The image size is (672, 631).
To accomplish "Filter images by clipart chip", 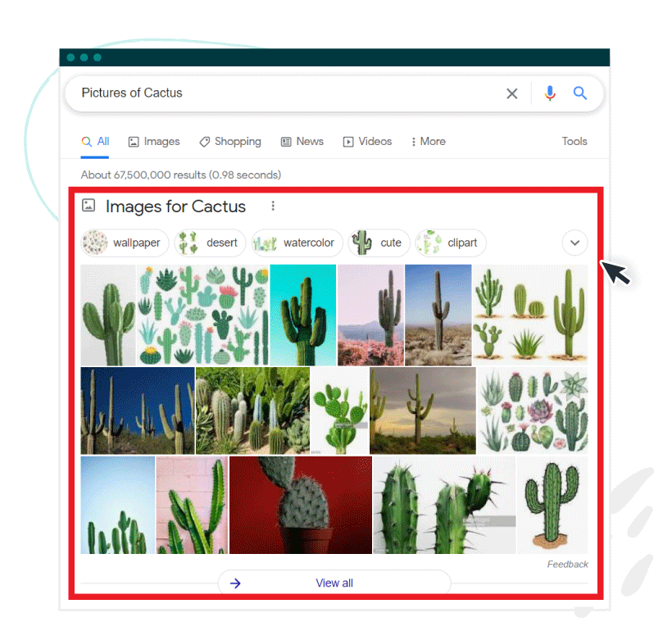I will click(451, 243).
